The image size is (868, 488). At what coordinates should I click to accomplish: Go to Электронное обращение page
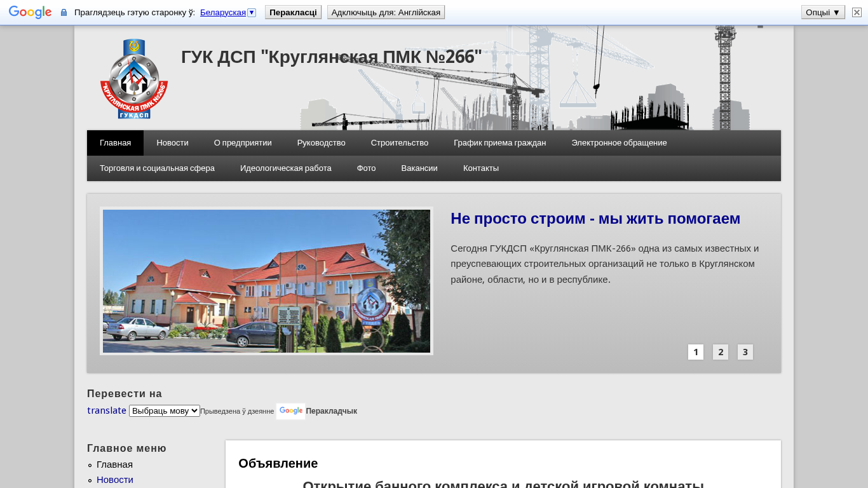618,143
